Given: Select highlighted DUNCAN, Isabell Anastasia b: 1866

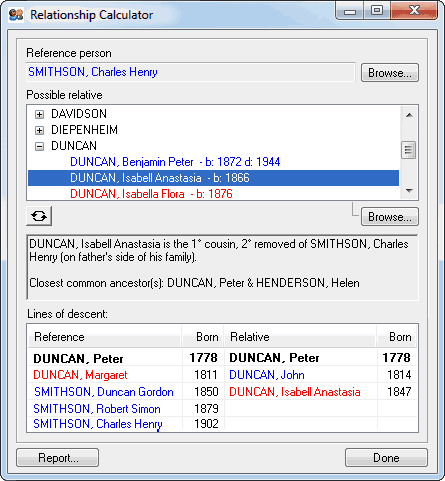Looking at the screenshot, I should click(213, 178).
